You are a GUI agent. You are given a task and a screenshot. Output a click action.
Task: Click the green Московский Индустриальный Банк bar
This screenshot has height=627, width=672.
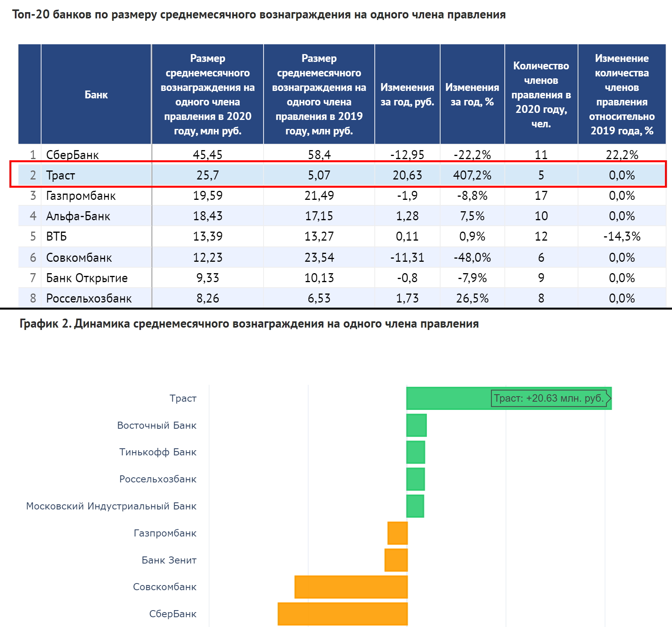415,506
